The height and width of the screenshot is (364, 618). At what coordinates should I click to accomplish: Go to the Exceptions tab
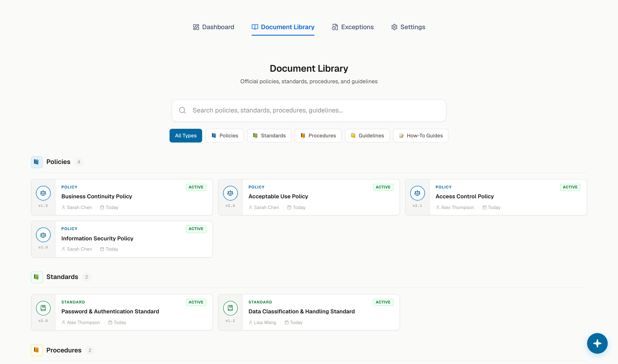352,27
